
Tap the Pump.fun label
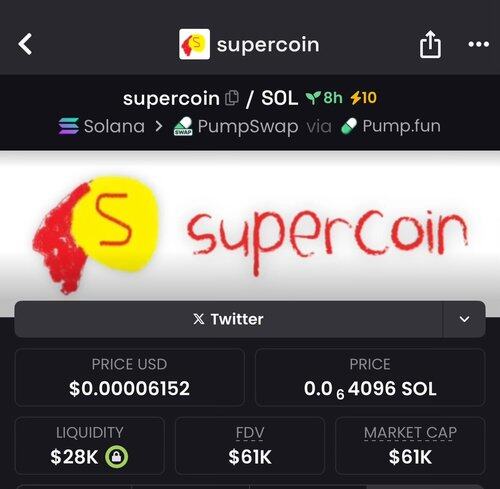[401, 126]
